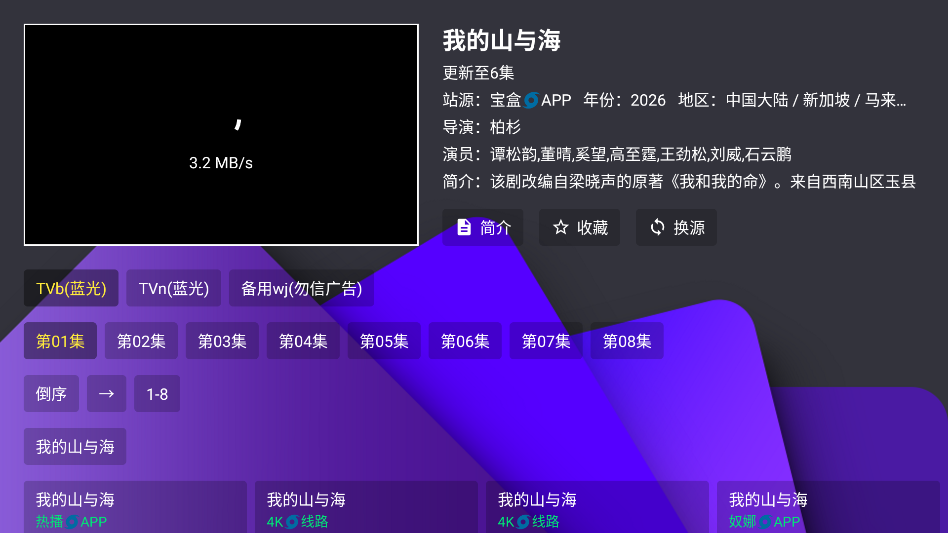Select the TVb(蓝光) line tab
948x533 pixels.
coord(71,288)
